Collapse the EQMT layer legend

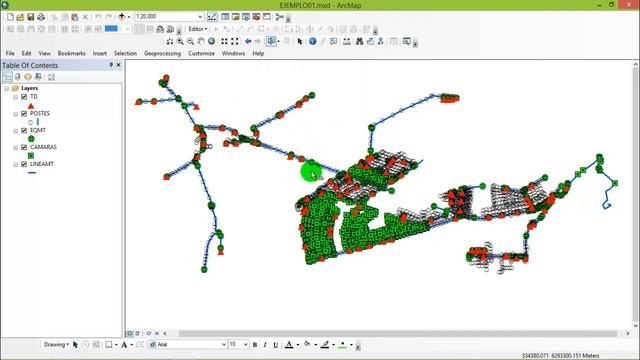click(16, 131)
